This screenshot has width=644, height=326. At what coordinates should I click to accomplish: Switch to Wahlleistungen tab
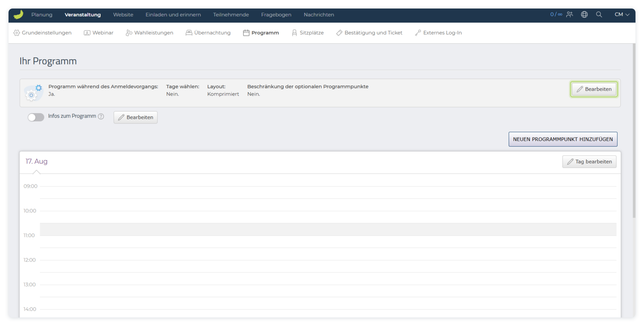point(149,33)
